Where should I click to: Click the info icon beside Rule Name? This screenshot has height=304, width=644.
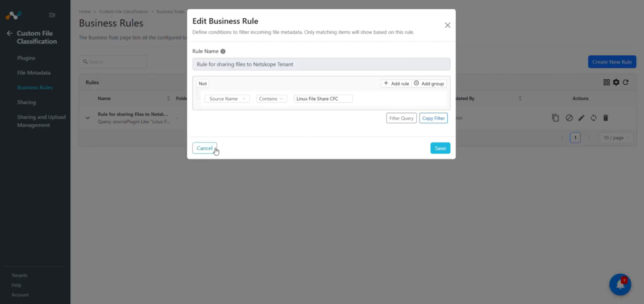click(x=223, y=52)
